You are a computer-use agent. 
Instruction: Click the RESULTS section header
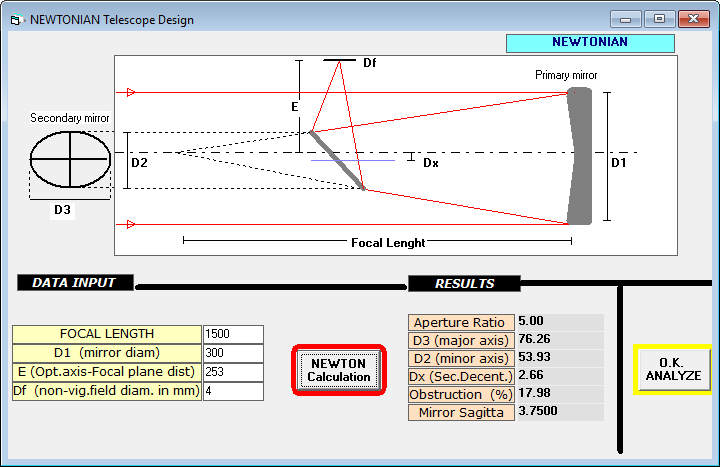pos(464,283)
